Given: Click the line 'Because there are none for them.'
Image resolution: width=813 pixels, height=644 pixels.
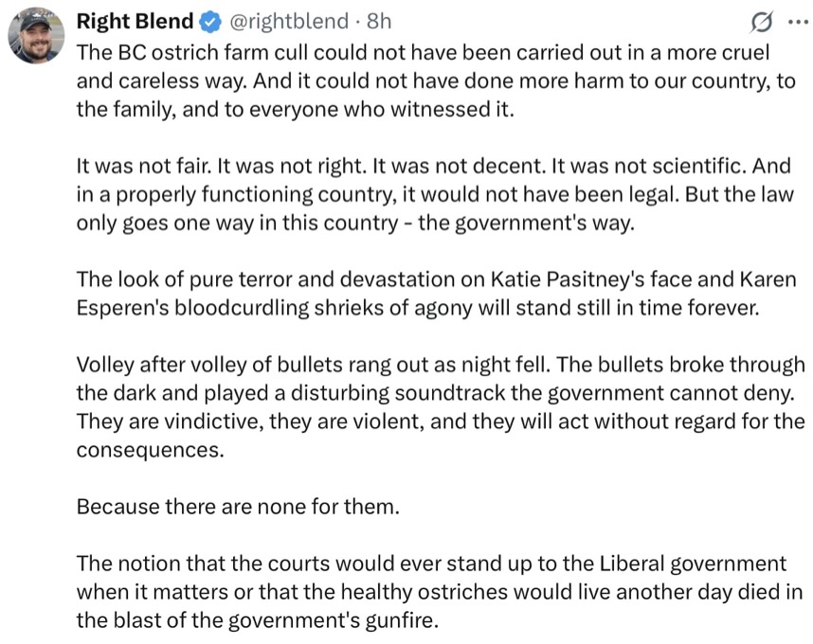Looking at the screenshot, I should pyautogui.click(x=238, y=506).
